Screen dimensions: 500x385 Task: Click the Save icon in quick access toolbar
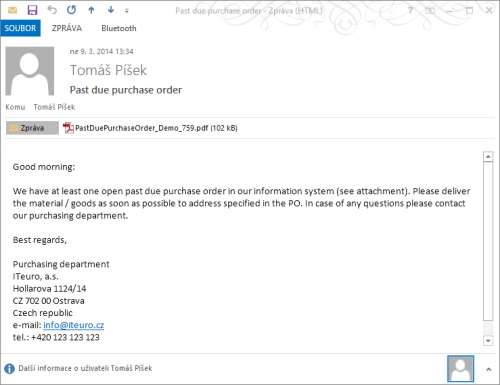32,10
